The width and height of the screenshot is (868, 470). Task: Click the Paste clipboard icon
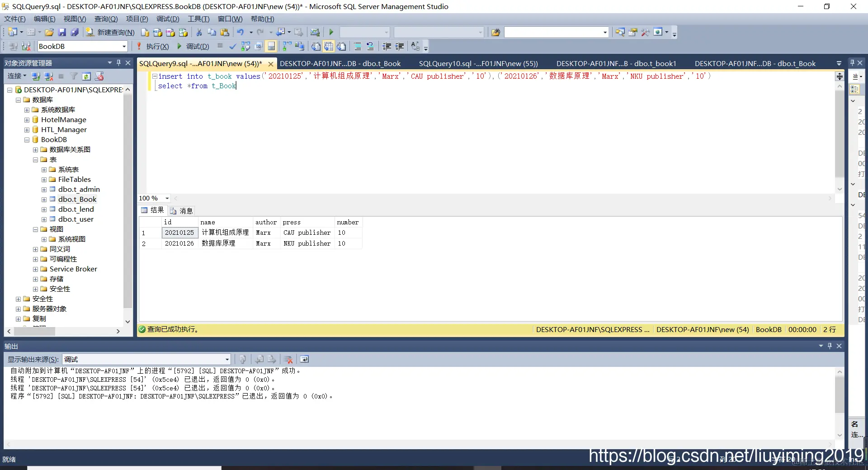tap(225, 32)
